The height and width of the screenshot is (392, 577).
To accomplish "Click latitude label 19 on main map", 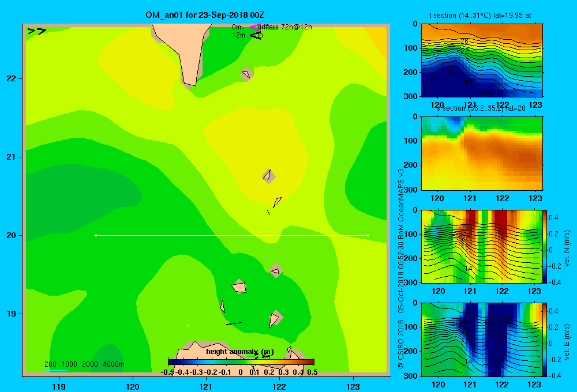I will click(11, 314).
